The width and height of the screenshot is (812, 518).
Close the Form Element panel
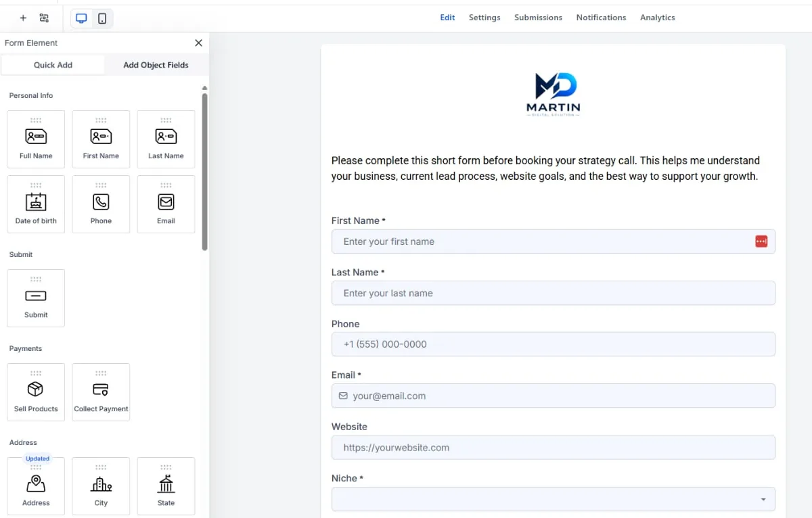pos(198,43)
